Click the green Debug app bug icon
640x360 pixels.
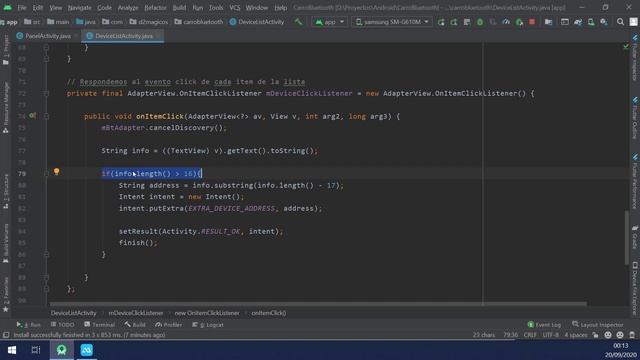pyautogui.click(x=480, y=22)
